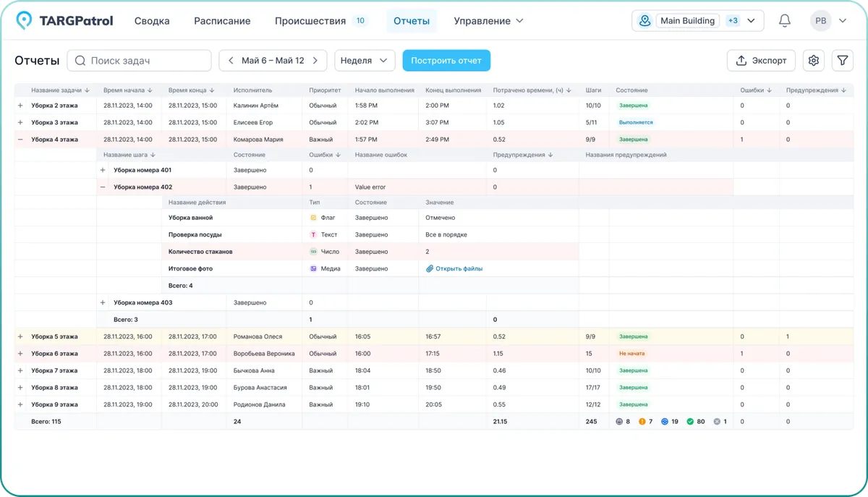868x497 pixels.
Task: Open the Неделя period dropdown
Action: 365,61
